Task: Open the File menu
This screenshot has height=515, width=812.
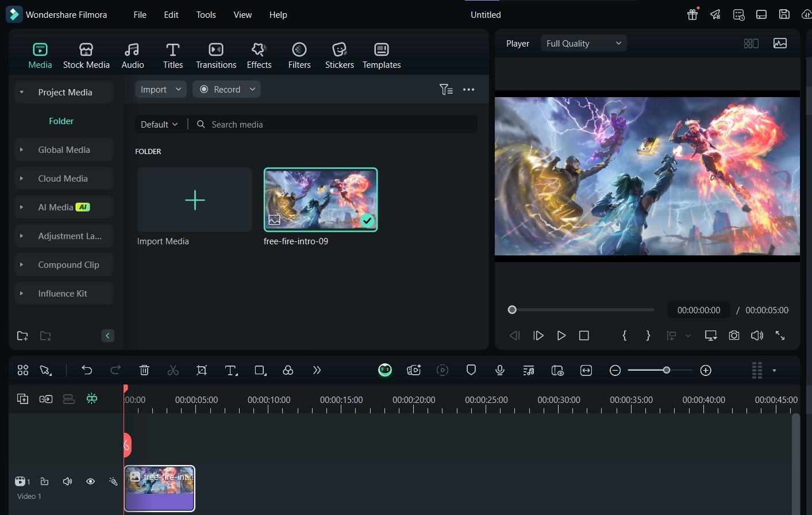Action: click(140, 15)
